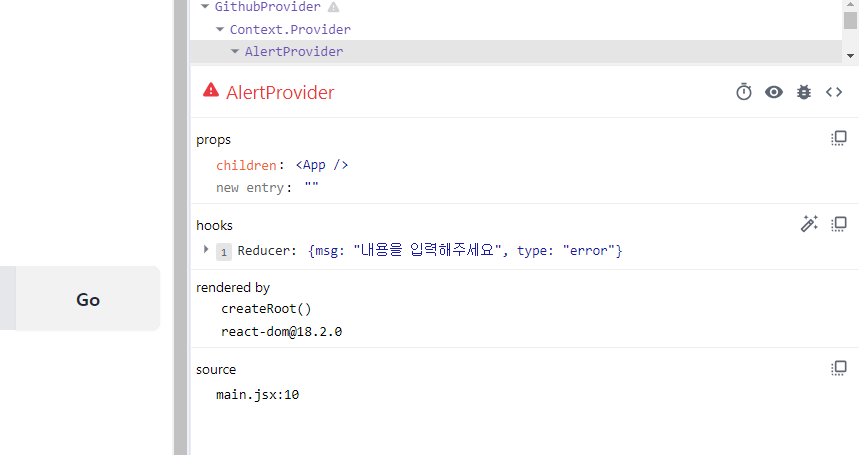The width and height of the screenshot is (859, 455).
Task: Collapse the Context.Provider tree node
Action: (220, 29)
